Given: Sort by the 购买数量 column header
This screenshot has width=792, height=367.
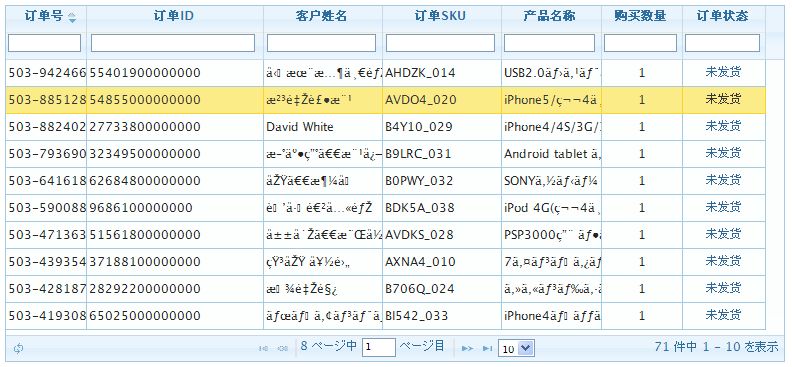Looking at the screenshot, I should tap(640, 16).
